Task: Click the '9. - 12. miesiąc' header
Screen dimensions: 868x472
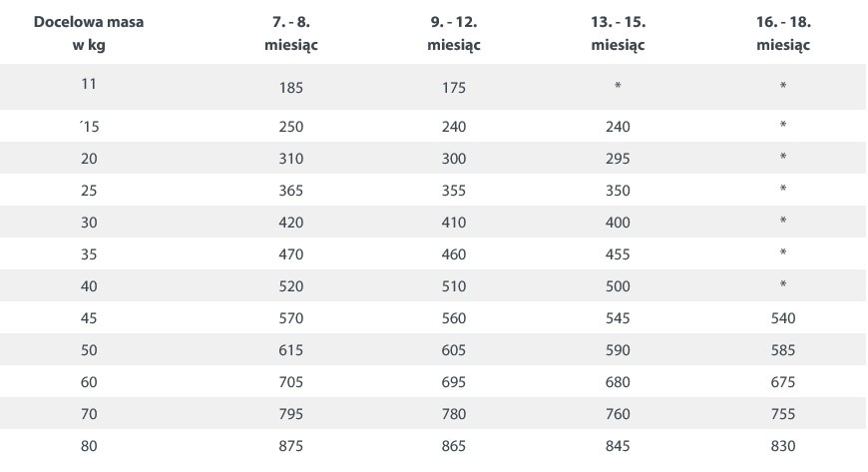Action: (454, 33)
